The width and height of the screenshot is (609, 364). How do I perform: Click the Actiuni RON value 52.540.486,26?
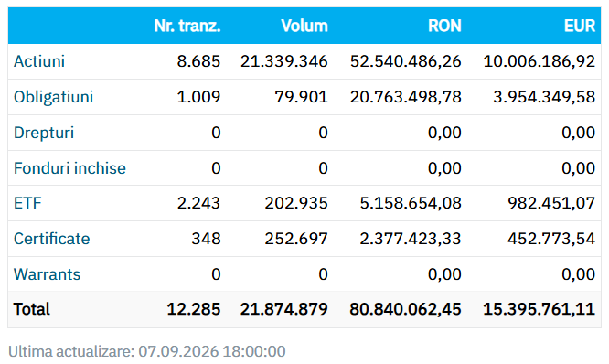(405, 61)
